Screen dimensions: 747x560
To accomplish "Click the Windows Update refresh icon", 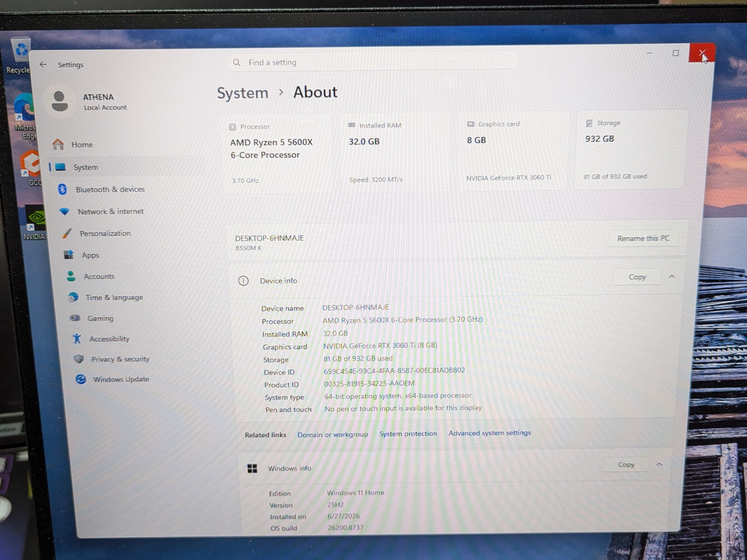I will coord(81,379).
